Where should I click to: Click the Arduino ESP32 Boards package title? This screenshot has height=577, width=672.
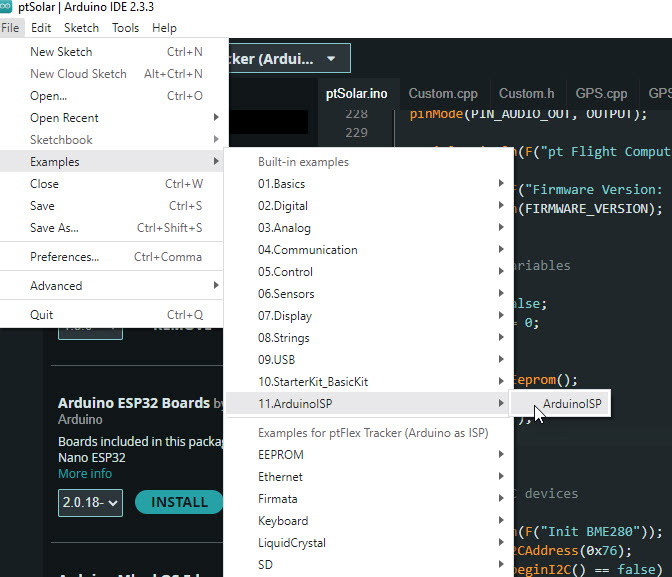pyautogui.click(x=134, y=403)
